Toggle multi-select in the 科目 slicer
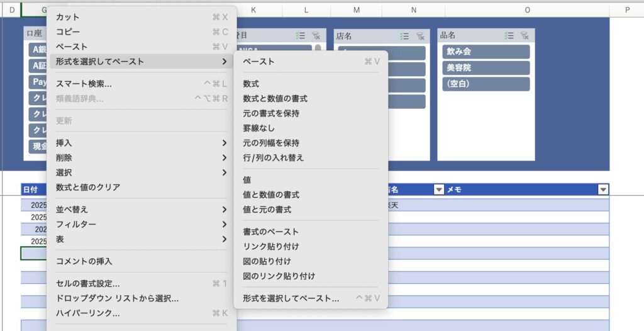Image resolution: width=644 pixels, height=331 pixels. [301, 36]
